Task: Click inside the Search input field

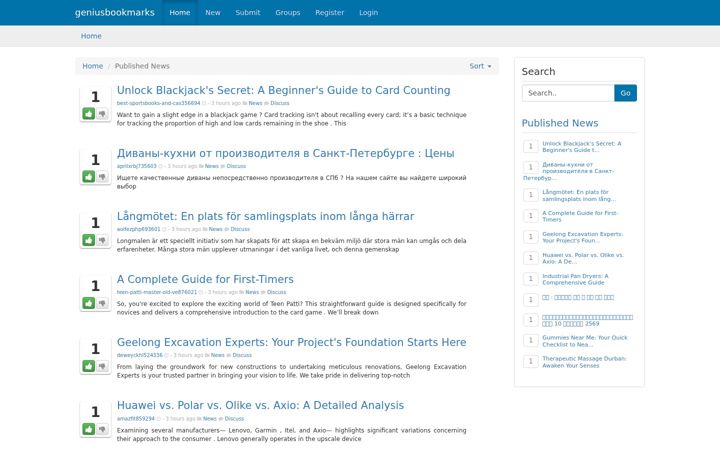Action: 568,93
